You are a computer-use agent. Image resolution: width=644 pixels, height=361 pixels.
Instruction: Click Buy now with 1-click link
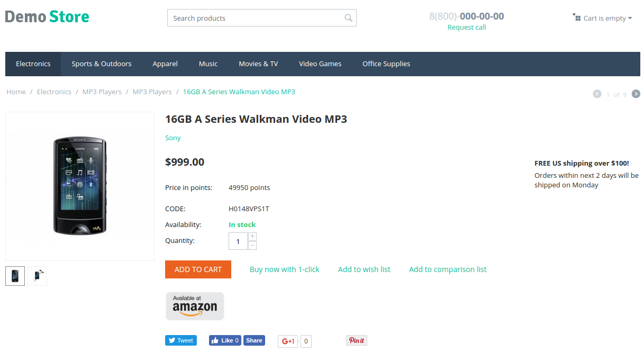click(x=285, y=269)
